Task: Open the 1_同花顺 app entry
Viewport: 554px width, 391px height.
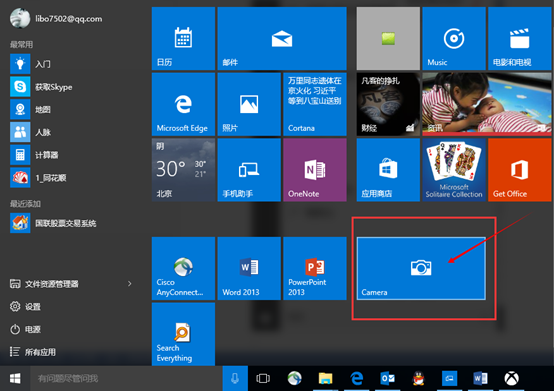Action: point(38,178)
